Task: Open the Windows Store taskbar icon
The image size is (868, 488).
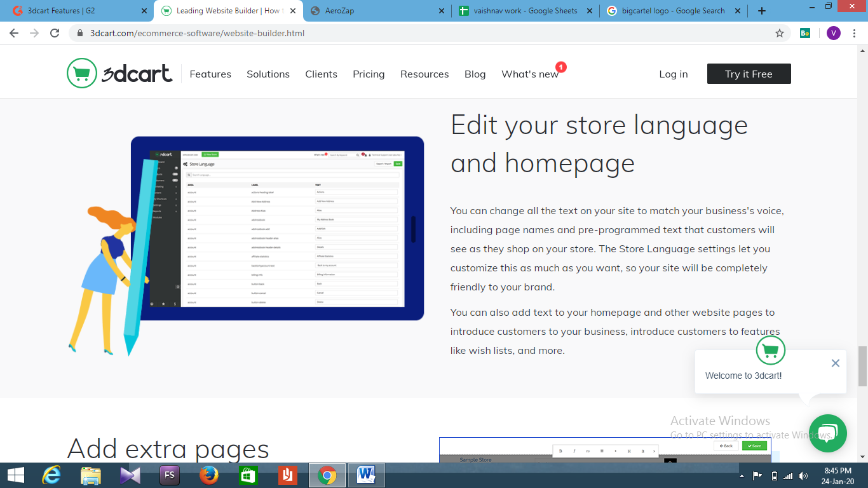Action: coord(248,475)
